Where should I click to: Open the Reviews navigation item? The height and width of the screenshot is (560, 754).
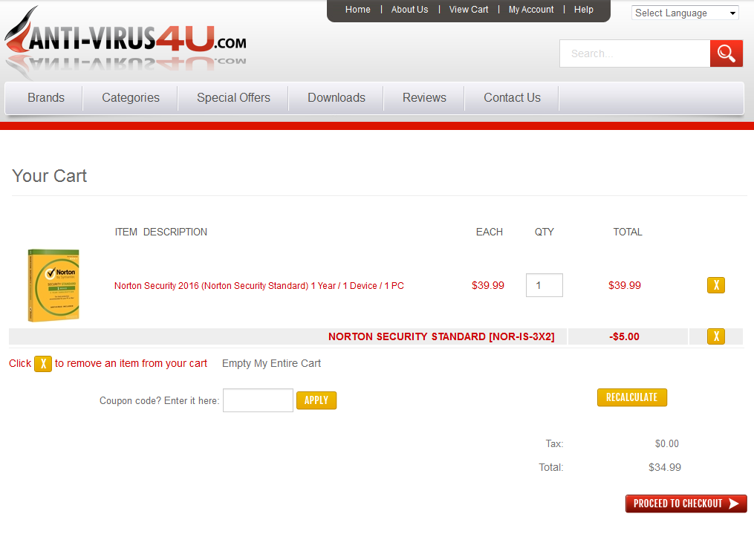click(424, 97)
